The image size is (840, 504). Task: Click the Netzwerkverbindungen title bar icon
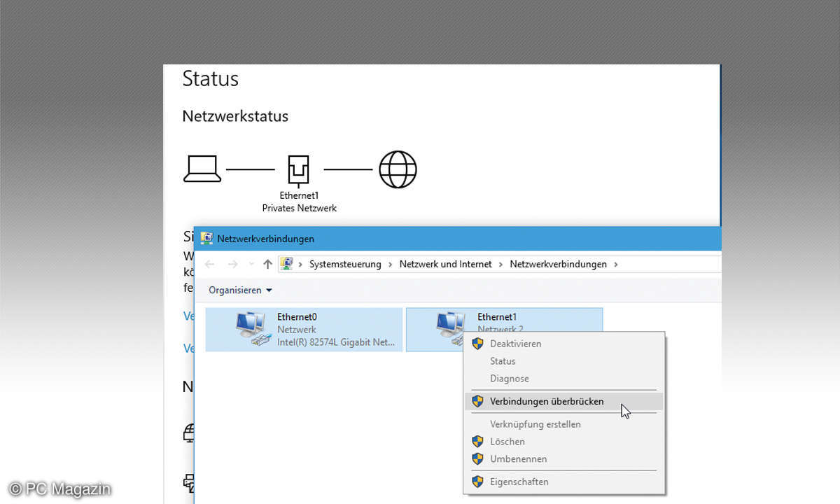pos(206,238)
